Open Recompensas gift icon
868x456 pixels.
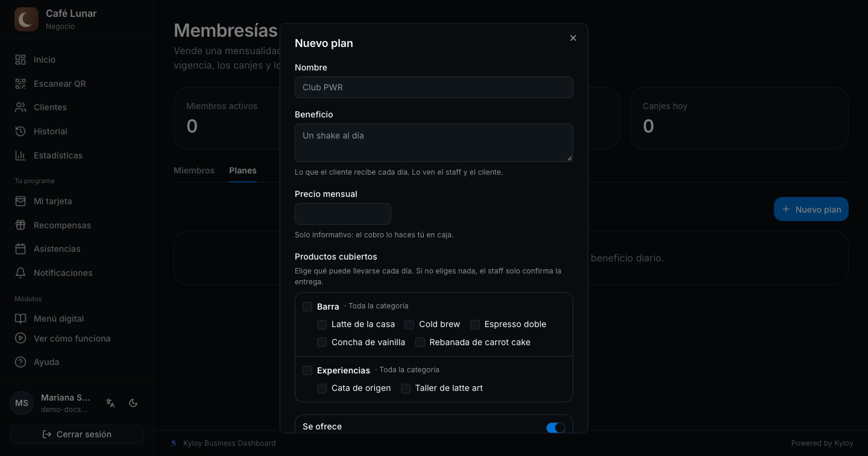click(20, 225)
